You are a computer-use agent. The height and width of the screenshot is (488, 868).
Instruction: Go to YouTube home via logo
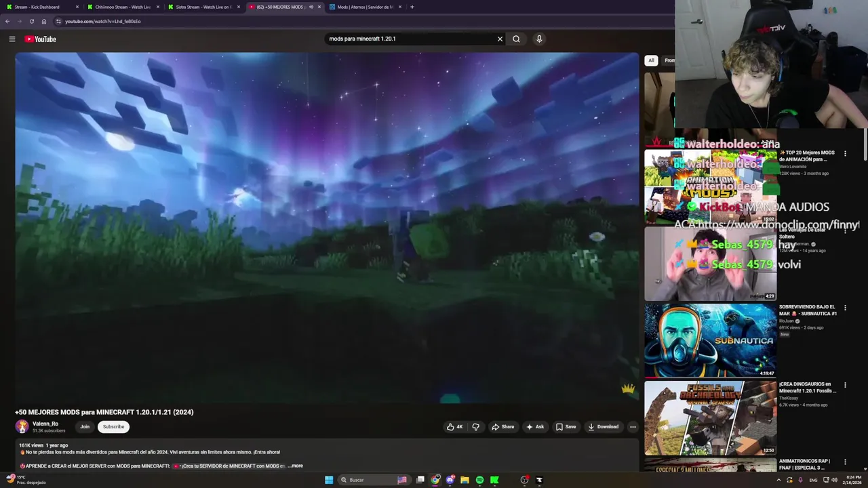(x=41, y=39)
